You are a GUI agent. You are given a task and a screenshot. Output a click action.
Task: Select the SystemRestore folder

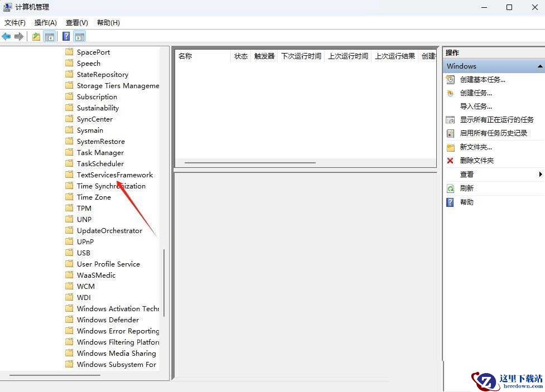coord(101,142)
